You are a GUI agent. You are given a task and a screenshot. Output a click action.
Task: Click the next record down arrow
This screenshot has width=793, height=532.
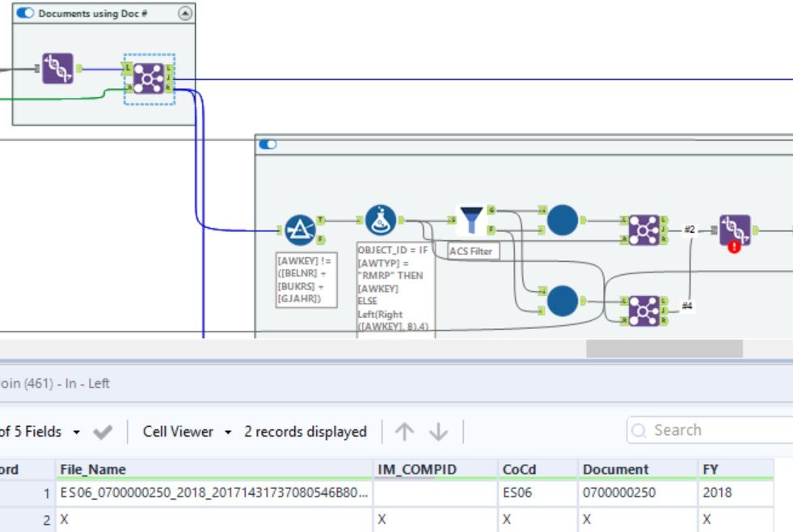(438, 432)
